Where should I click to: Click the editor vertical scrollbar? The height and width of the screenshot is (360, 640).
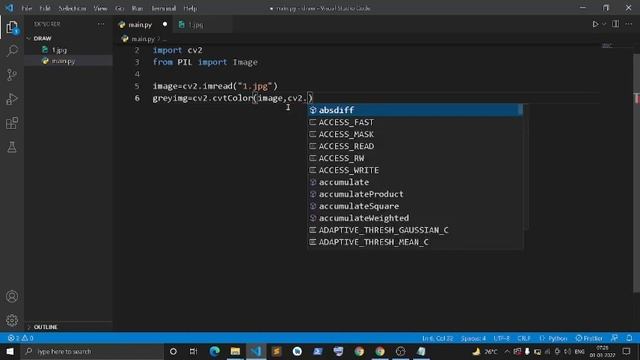(637, 173)
